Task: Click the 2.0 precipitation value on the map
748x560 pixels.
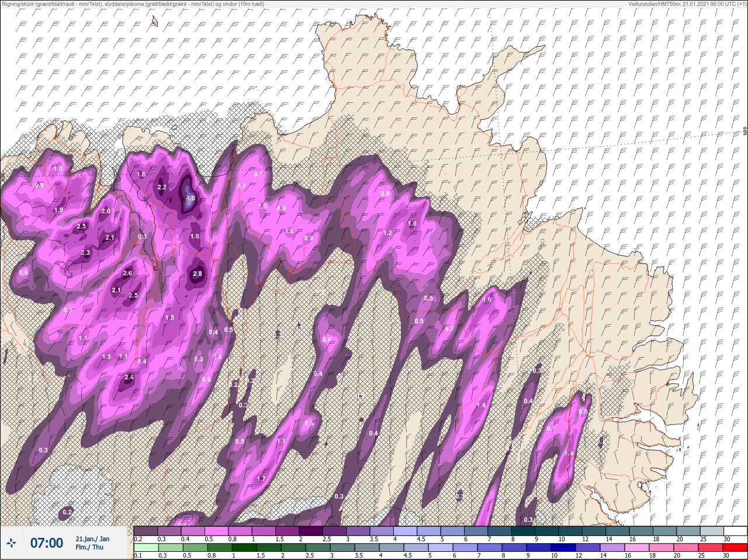Action: click(x=106, y=211)
